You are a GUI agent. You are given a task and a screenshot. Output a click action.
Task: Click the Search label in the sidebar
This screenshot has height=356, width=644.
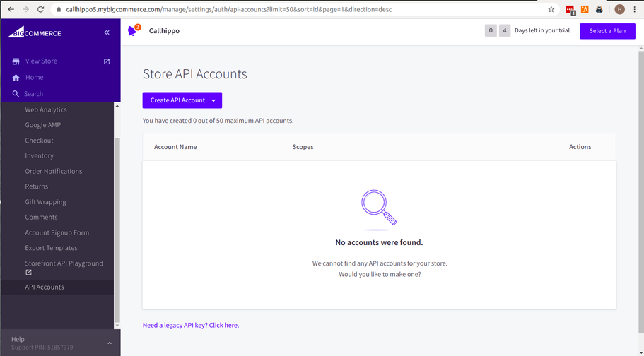click(x=33, y=94)
